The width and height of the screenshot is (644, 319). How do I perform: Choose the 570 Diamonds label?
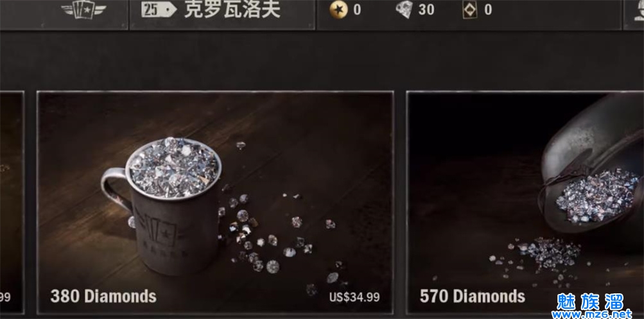pos(473,296)
